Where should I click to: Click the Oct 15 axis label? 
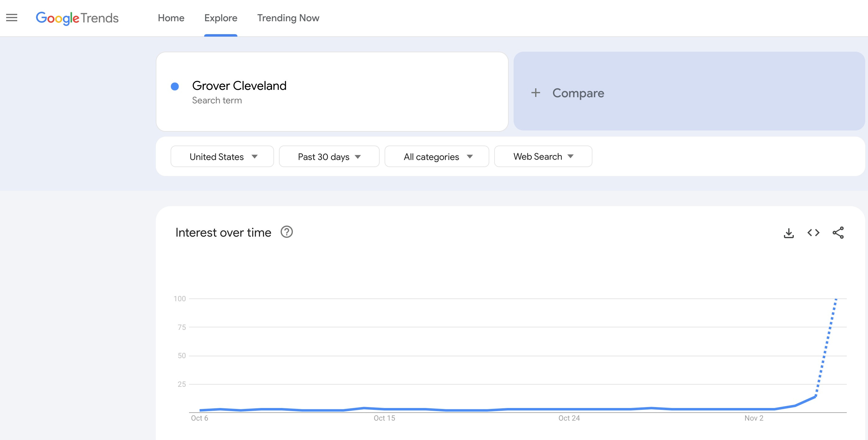385,418
